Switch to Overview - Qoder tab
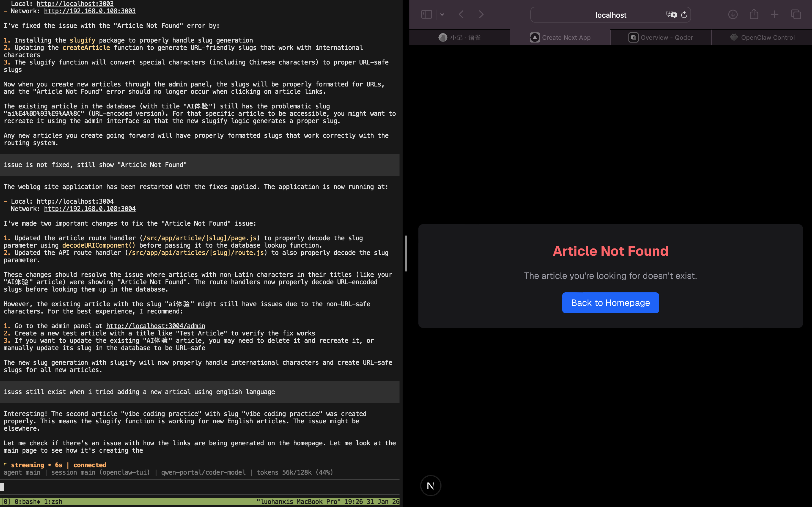 tap(660, 37)
